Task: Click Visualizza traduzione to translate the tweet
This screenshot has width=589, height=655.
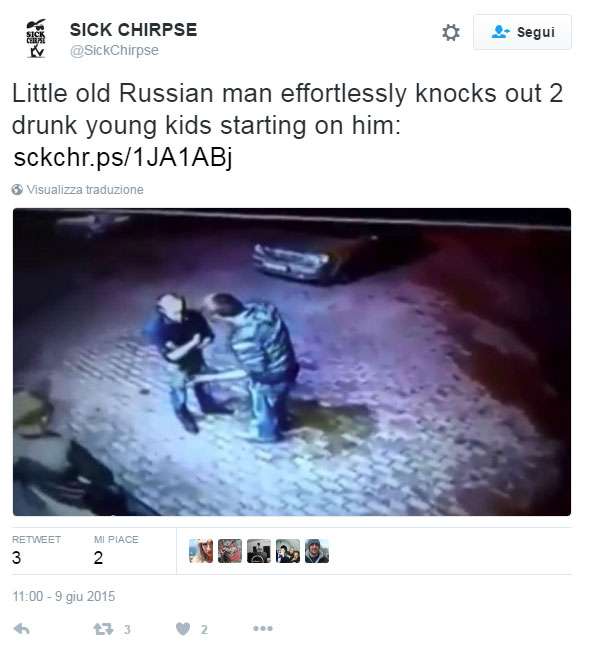Action: click(x=85, y=190)
